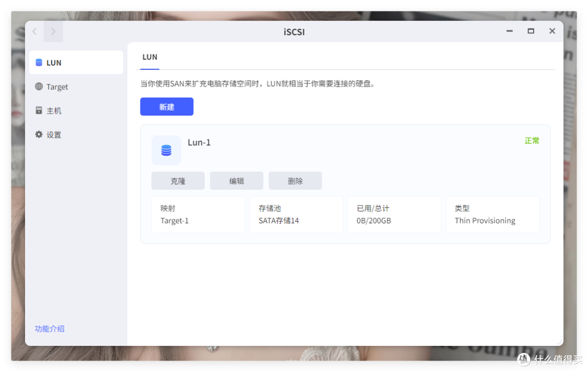Click the LUN description sentence about SAN
Image resolution: width=588 pixels, height=372 pixels.
pos(258,84)
